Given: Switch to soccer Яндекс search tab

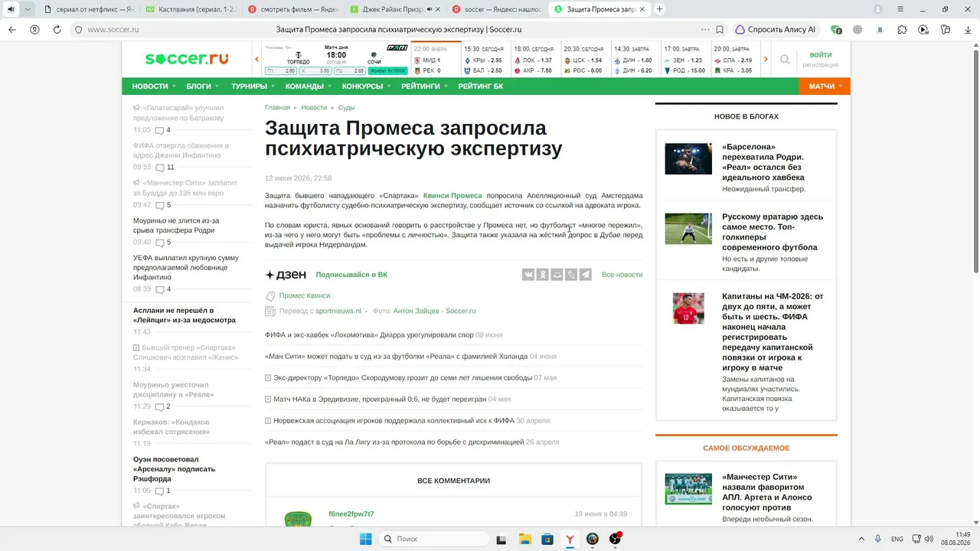Looking at the screenshot, I should click(496, 9).
